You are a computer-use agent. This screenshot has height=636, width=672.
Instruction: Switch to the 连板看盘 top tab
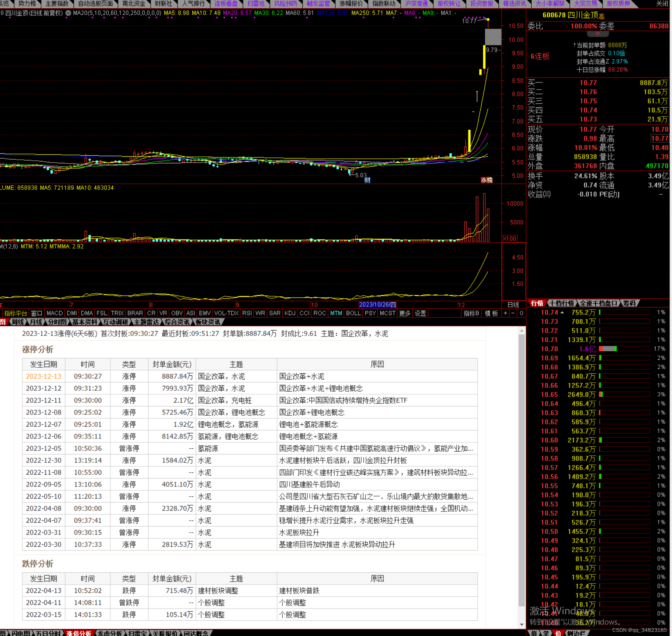point(226,4)
